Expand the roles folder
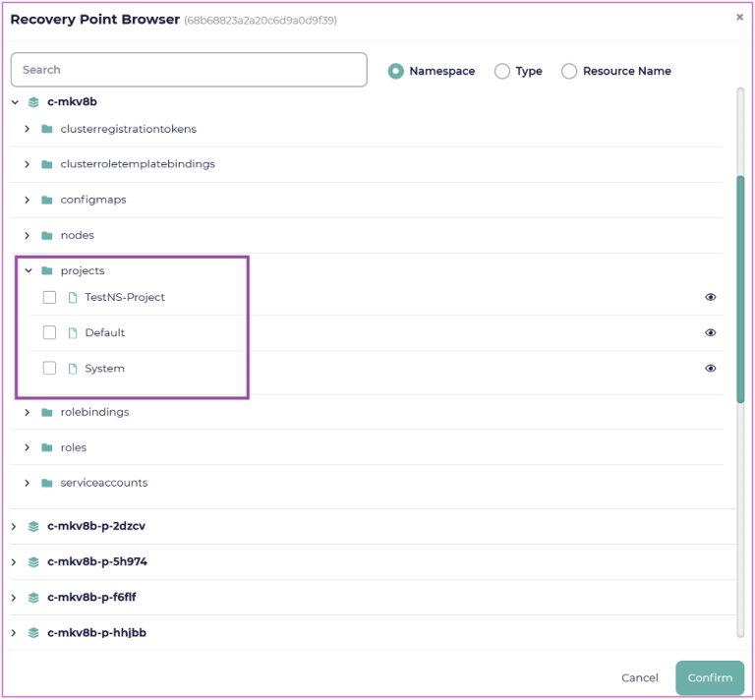Image resolution: width=755 pixels, height=700 pixels. [x=27, y=447]
